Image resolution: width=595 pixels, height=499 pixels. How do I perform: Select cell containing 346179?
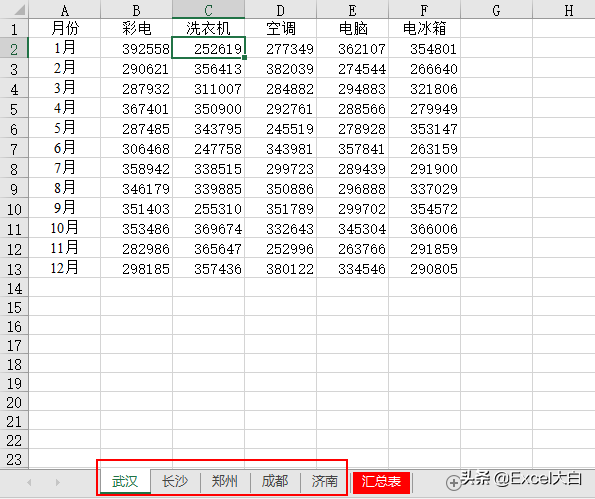(x=137, y=189)
